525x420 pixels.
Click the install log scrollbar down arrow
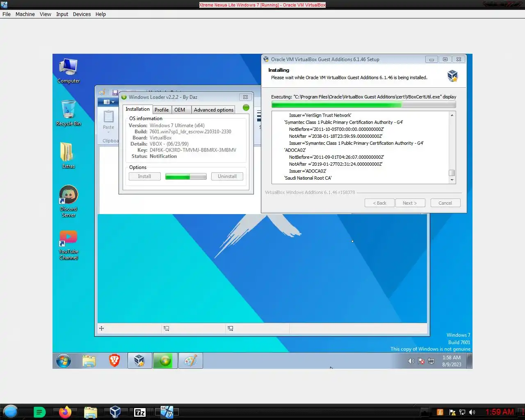tap(452, 180)
